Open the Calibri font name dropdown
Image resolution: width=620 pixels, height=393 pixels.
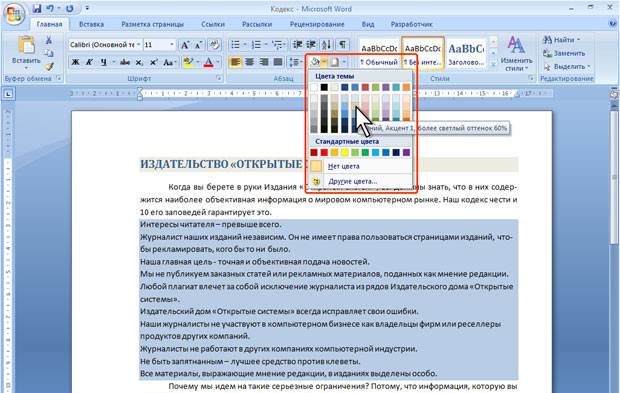(x=138, y=45)
